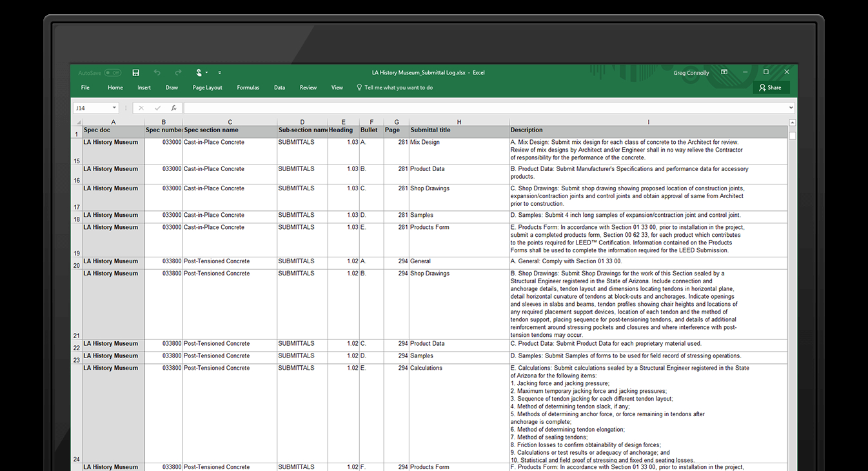Select column I header

[649, 122]
